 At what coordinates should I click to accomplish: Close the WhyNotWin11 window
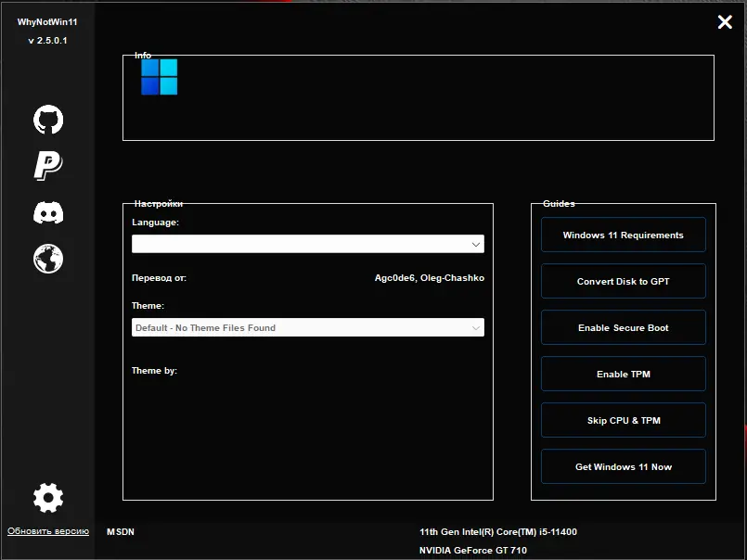pos(725,21)
